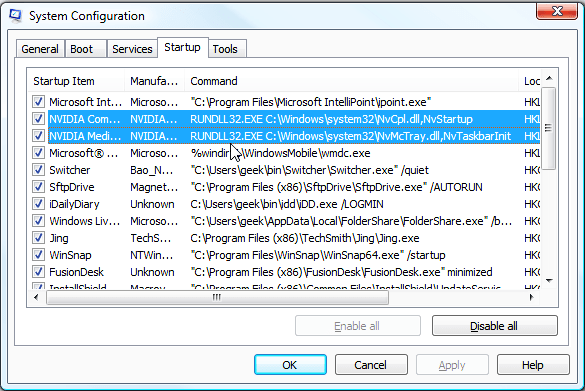Select the ipoint.exe command text
585x391 pixels.
[x=310, y=102]
